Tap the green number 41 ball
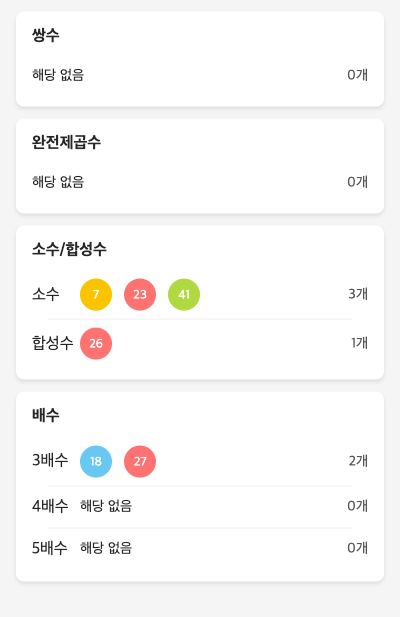 click(x=184, y=294)
